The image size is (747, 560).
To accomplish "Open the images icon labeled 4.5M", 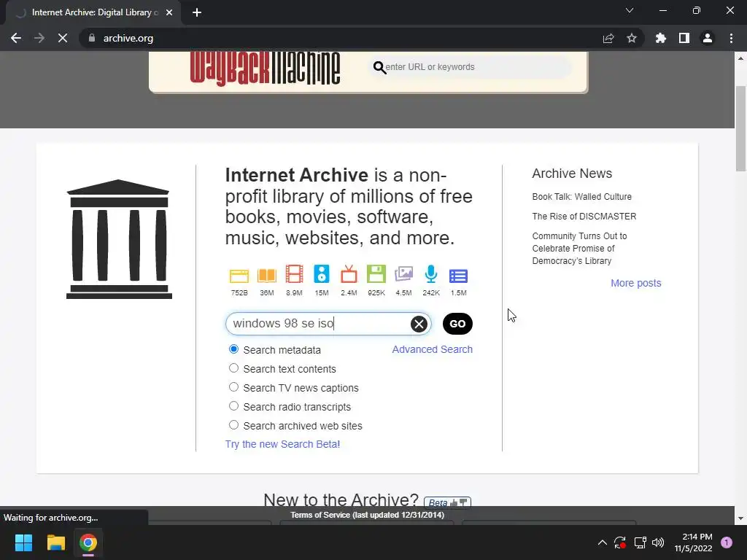I will (x=403, y=275).
